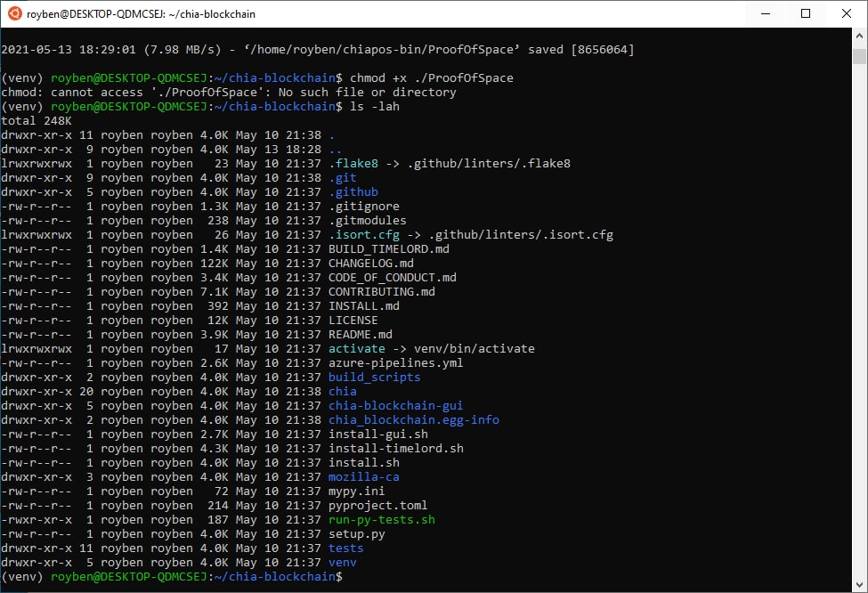Viewport: 868px width, 593px height.
Task: Click the 'INSTALL.md' file name
Action: (364, 306)
